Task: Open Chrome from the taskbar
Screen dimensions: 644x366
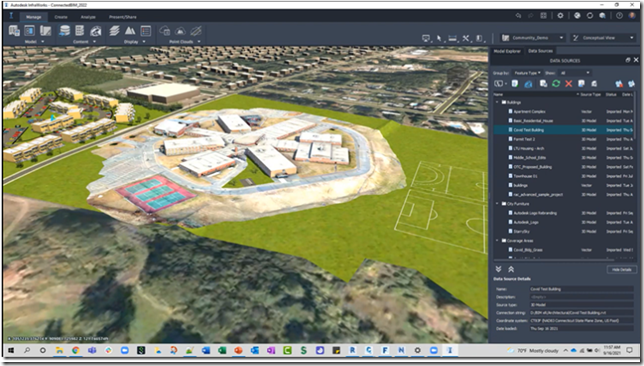Action: click(x=76, y=350)
